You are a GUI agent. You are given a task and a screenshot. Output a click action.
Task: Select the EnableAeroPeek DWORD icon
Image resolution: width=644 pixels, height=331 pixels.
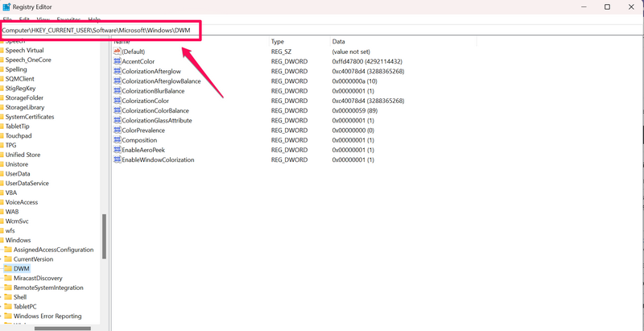click(x=118, y=150)
